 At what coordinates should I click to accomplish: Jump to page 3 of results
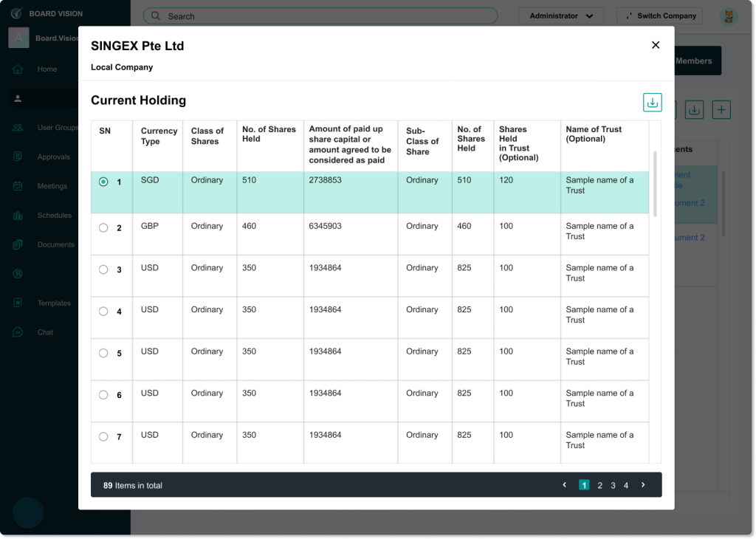613,485
